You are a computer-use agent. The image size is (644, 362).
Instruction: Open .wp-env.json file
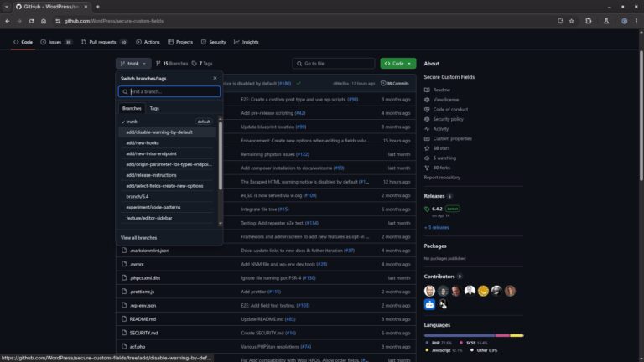(143, 305)
